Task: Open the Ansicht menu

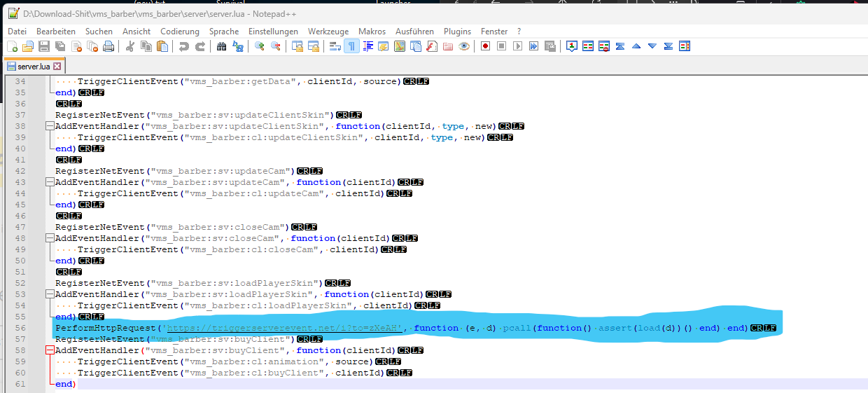Action: click(x=136, y=32)
